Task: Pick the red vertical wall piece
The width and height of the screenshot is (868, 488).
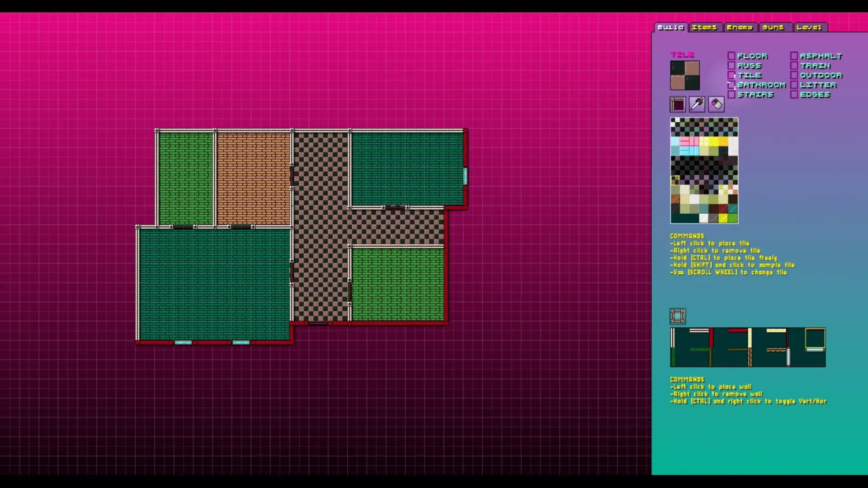Action: [711, 338]
